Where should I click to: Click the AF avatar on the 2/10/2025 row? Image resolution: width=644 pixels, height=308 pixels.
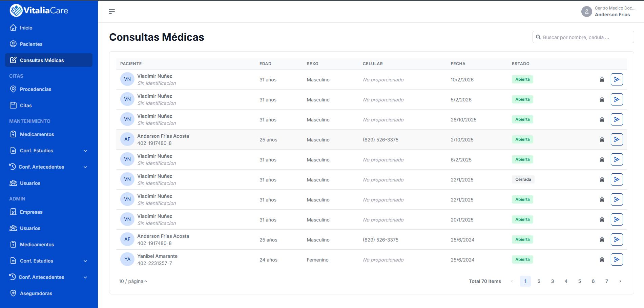click(x=127, y=139)
